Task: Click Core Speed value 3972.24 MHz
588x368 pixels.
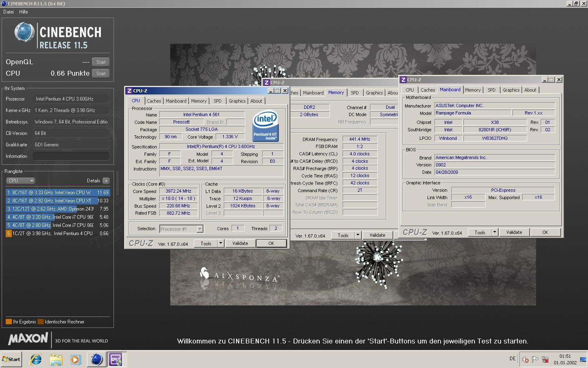Action: 178,191
